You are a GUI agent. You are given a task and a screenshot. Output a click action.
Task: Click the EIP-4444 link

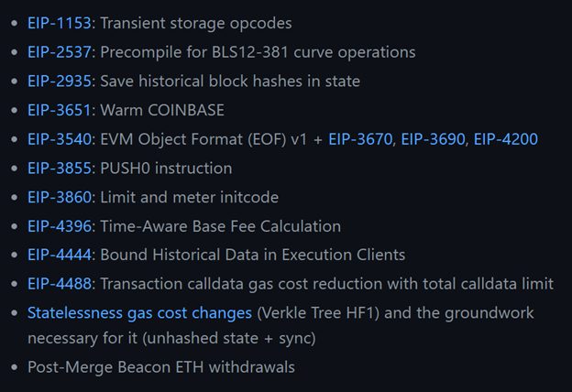59,255
